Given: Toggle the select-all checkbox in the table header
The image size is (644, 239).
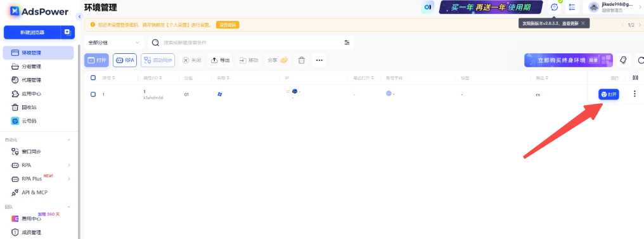Looking at the screenshot, I should pos(93,77).
